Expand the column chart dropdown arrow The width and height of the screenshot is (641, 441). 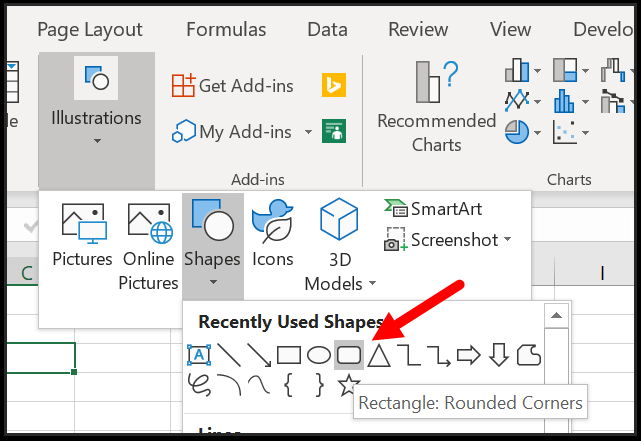[538, 71]
